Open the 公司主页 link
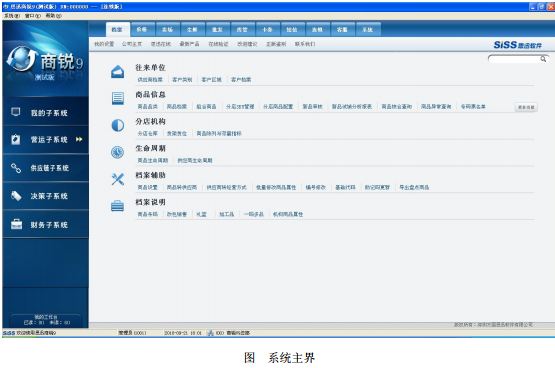 (x=132, y=44)
